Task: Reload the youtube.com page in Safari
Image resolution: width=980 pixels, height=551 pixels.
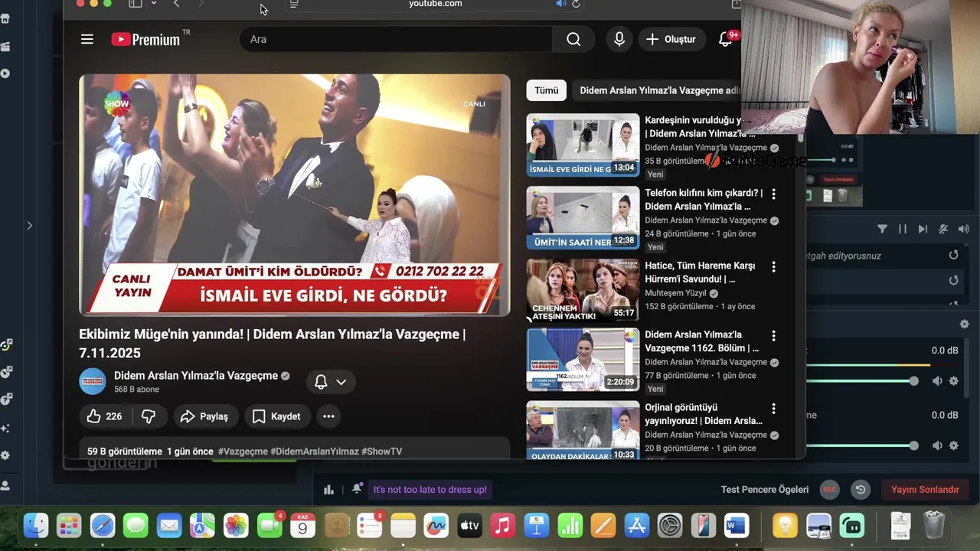Action: (576, 4)
